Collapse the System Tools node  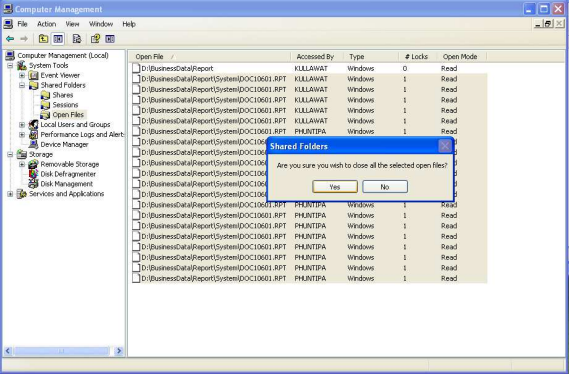[10, 66]
